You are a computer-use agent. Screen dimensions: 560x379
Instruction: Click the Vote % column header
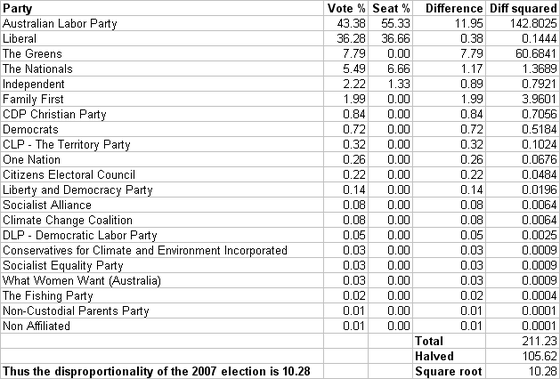[x=346, y=8]
